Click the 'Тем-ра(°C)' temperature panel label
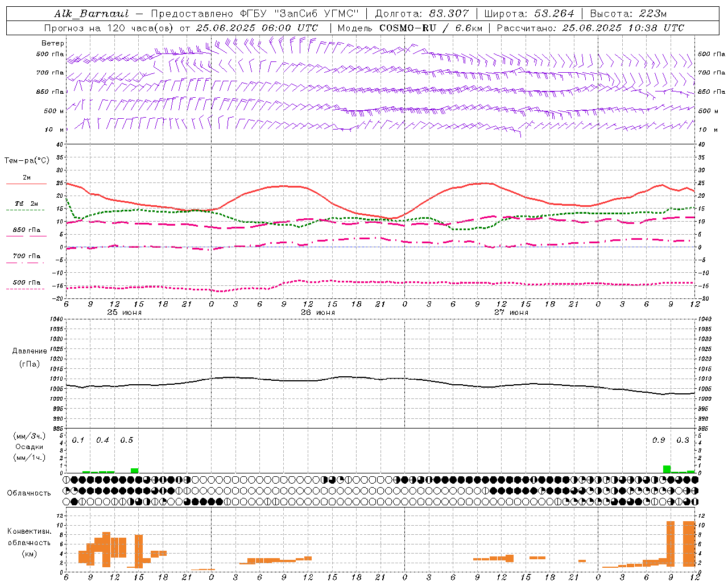Image resolution: width=728 pixels, height=582 pixels. point(27,161)
